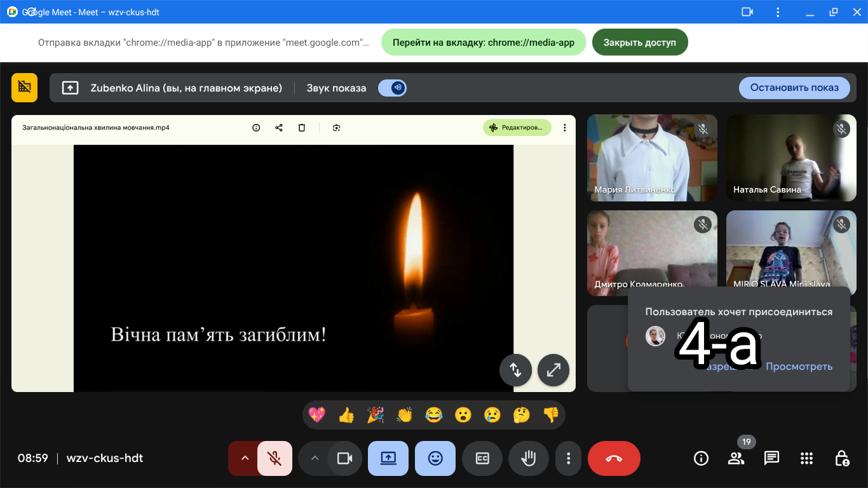Open Chrome window three-dot menu in title bar
This screenshot has width=868, height=488.
pos(778,12)
